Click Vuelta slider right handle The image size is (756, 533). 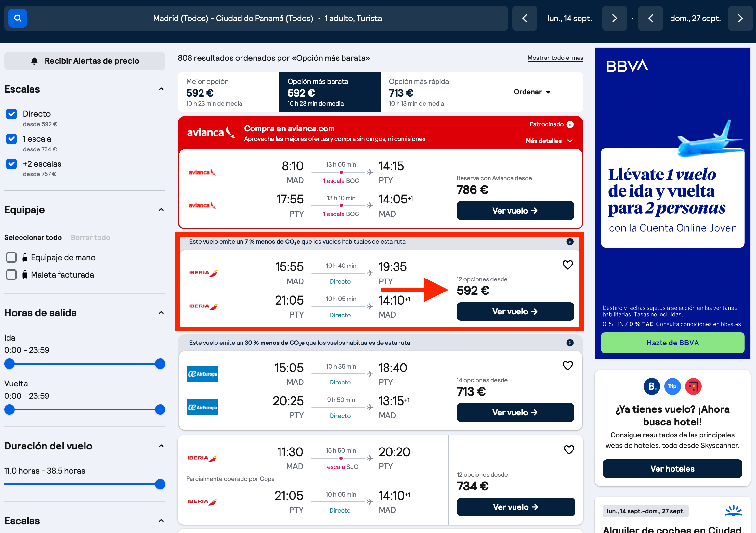[x=160, y=409]
